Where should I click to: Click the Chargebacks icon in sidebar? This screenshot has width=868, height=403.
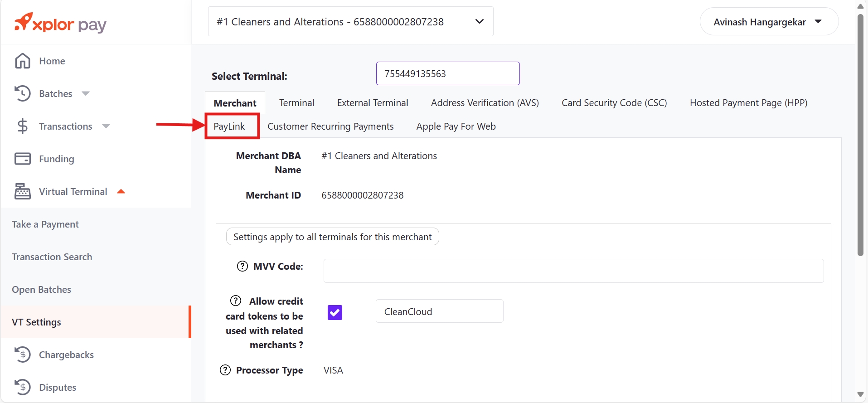click(23, 354)
